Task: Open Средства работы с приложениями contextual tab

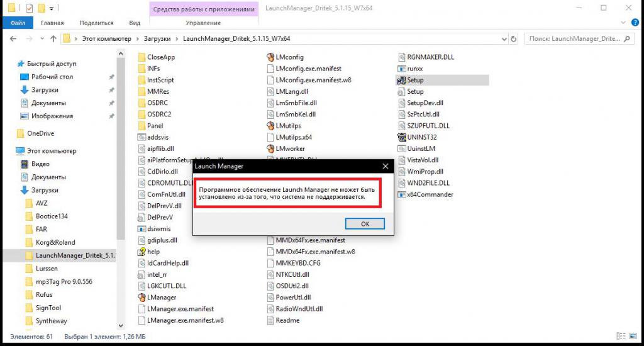Action: (204, 9)
